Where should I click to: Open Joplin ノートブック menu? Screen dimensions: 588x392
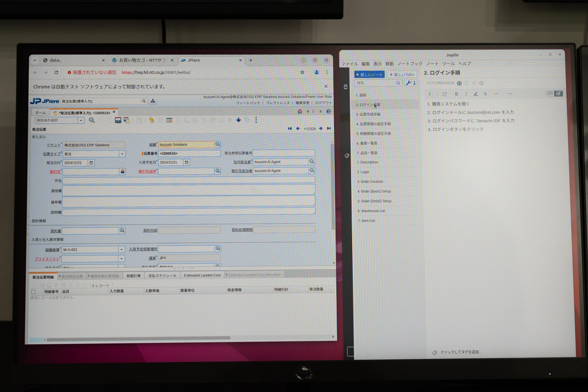410,64
